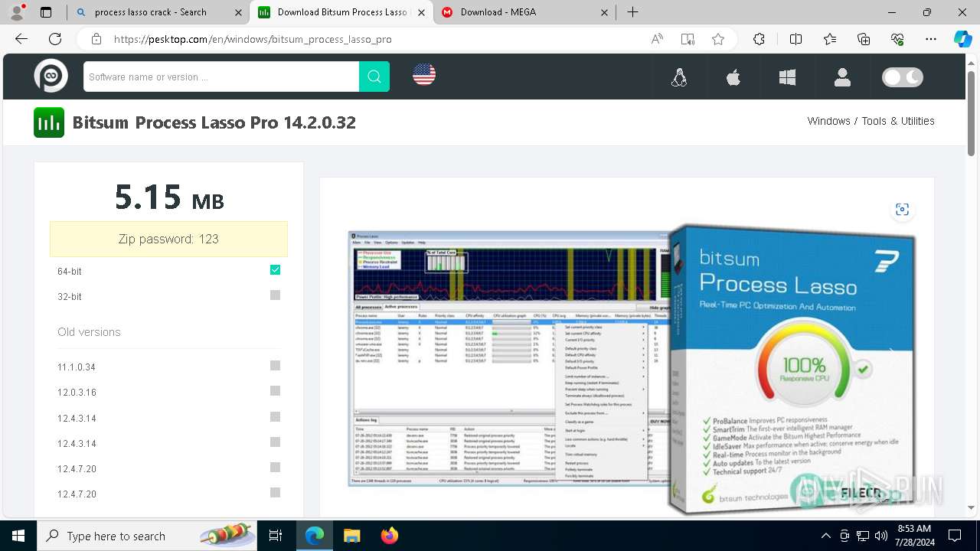Click the taskbar clock showing 8:53 AM
980x551 pixels.
click(x=913, y=536)
